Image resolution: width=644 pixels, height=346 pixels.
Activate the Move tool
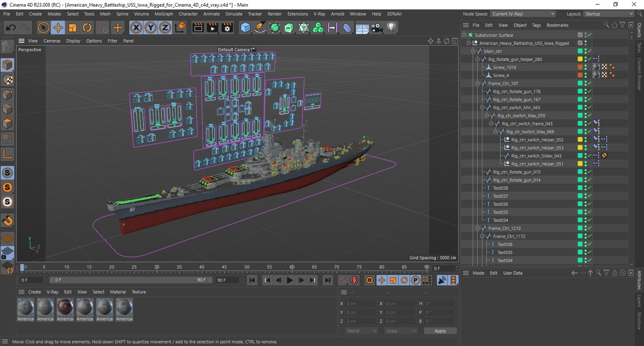58,28
